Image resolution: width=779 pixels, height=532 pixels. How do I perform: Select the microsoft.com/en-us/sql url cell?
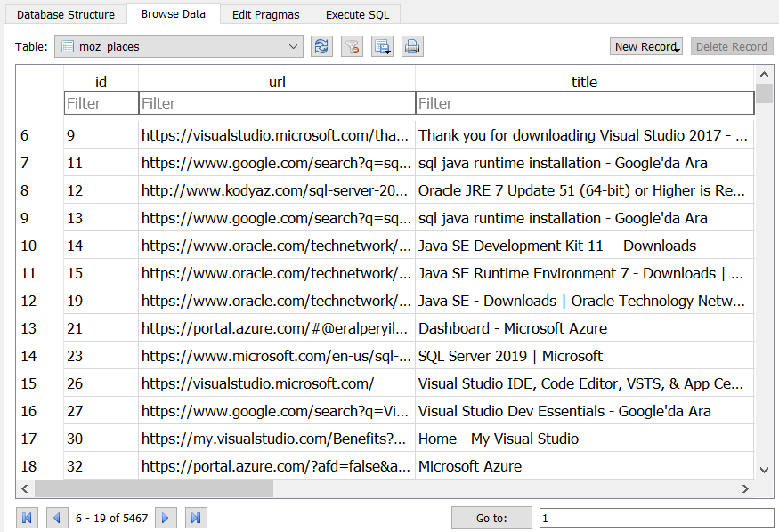tap(277, 356)
